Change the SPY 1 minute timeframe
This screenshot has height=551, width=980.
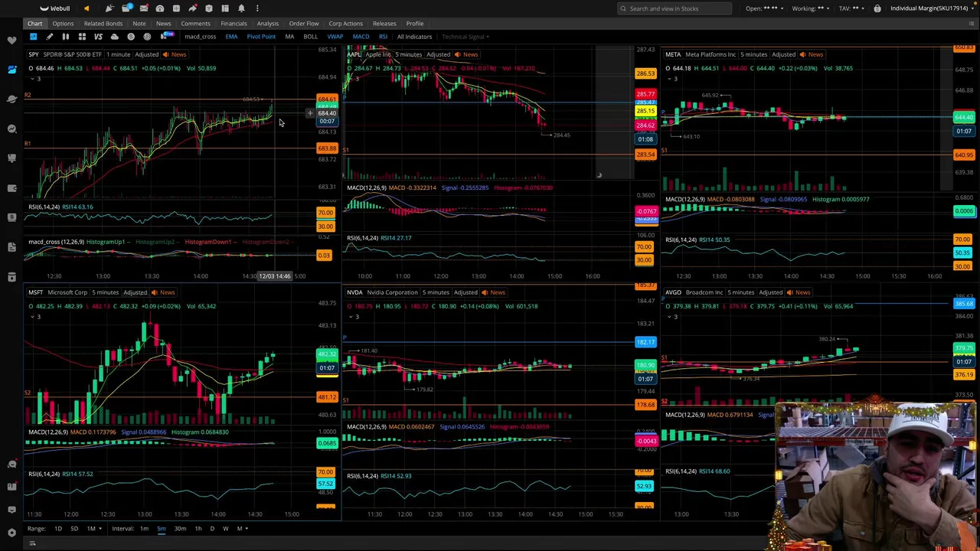pyautogui.click(x=119, y=54)
